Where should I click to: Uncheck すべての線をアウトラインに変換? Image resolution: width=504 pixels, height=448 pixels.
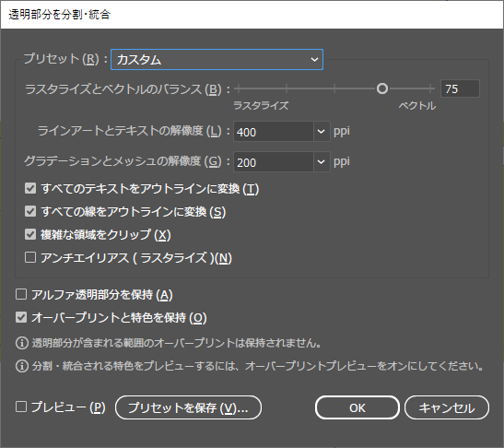[x=30, y=212]
